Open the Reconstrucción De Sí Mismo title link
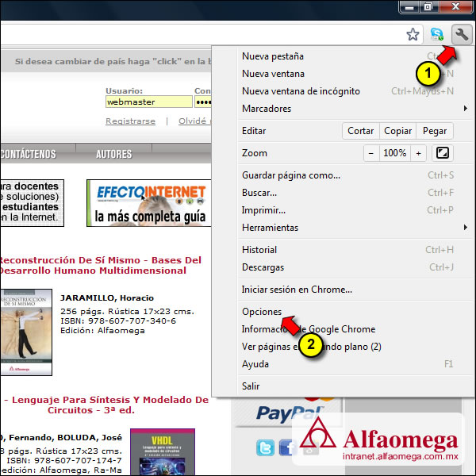The height and width of the screenshot is (476, 476). [101, 265]
